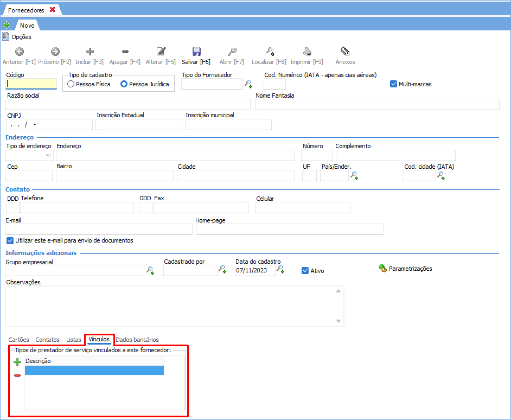This screenshot has height=420, width=511.
Task: Click the Data do cadastro date field
Action: coord(255,270)
